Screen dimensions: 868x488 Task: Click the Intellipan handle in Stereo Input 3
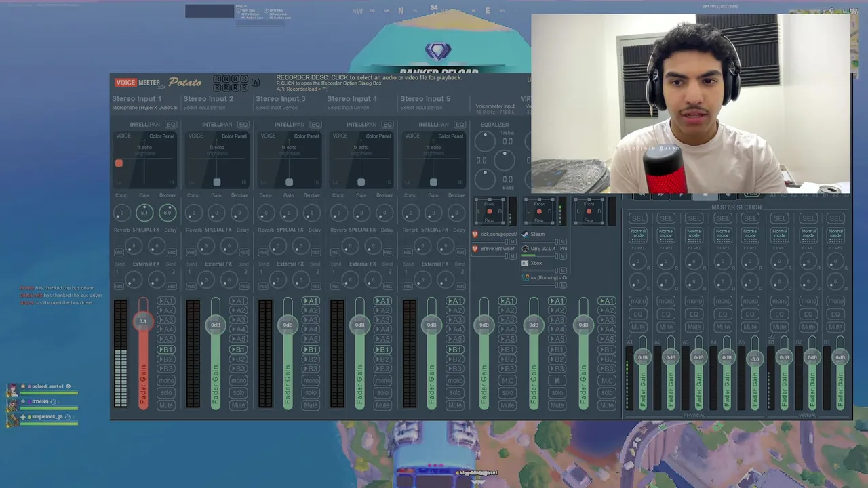tap(289, 182)
